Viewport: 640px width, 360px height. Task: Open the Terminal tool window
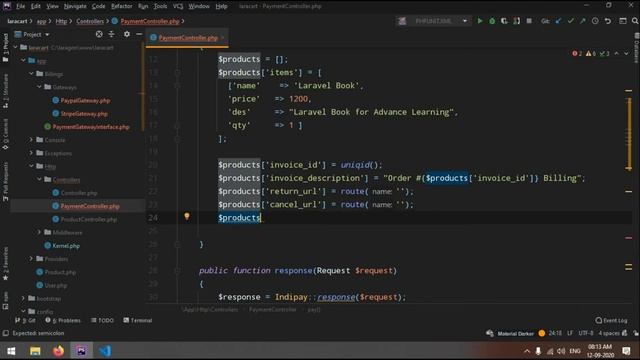point(138,320)
